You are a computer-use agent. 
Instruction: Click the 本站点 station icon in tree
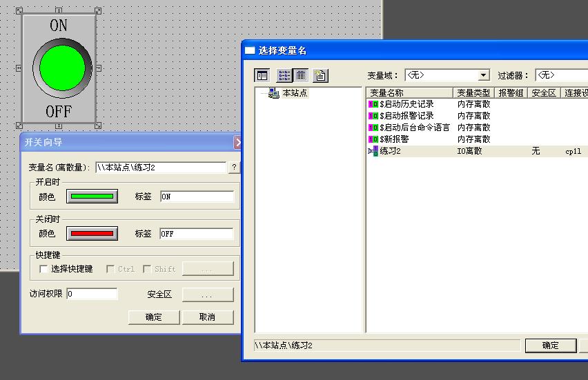(274, 93)
